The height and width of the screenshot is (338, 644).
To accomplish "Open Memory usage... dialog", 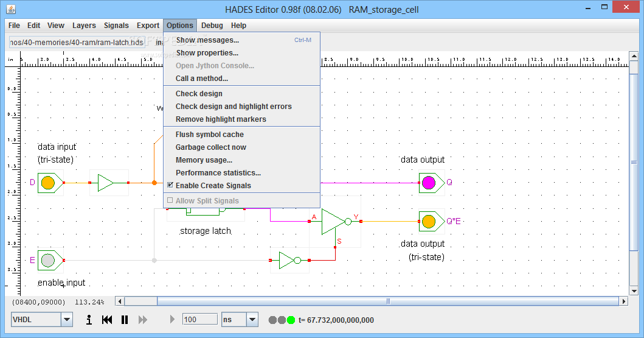I will click(x=241, y=160).
